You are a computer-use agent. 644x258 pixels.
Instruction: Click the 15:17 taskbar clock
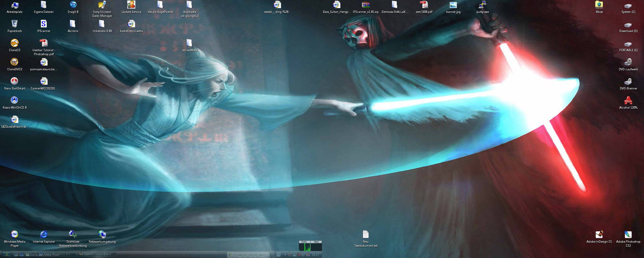point(315,254)
